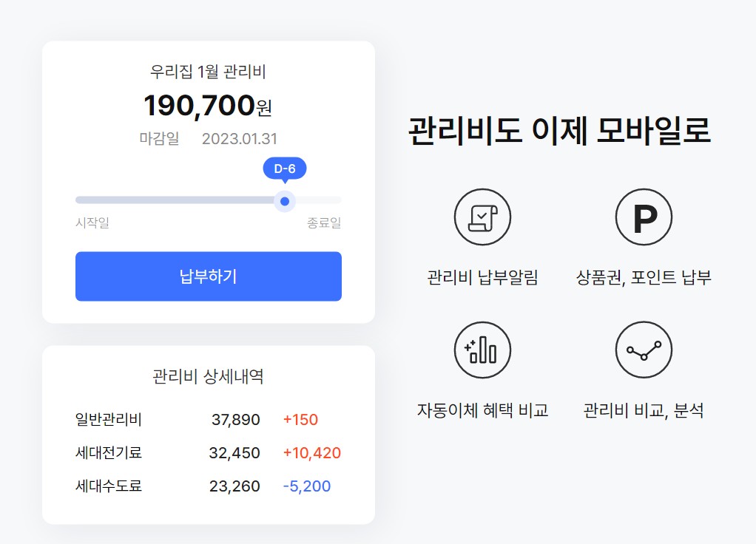Open the line graph analysis circle icon
The image size is (756, 544).
644,350
